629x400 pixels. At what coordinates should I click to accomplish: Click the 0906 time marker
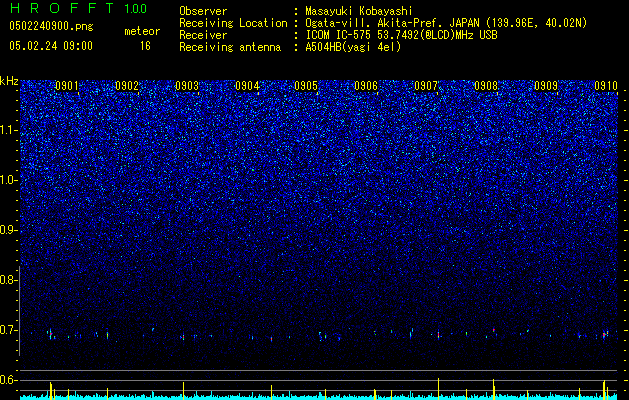pos(366,85)
